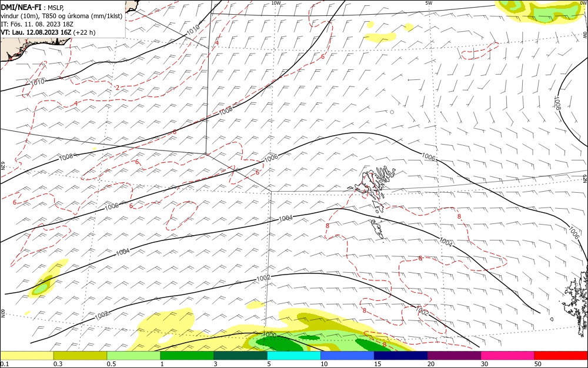Click the 'vindur (10m), T850 og úrkoma' line
The width and height of the screenshot is (588, 368).
pos(62,16)
